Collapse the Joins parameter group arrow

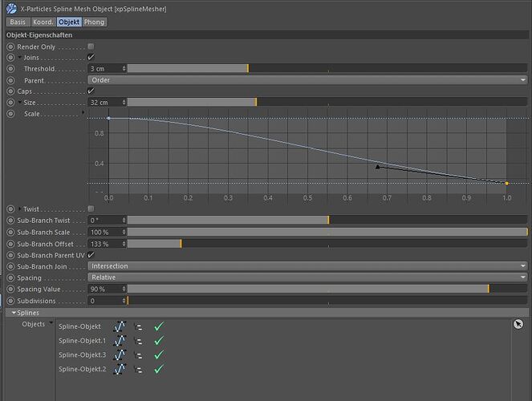click(20, 57)
